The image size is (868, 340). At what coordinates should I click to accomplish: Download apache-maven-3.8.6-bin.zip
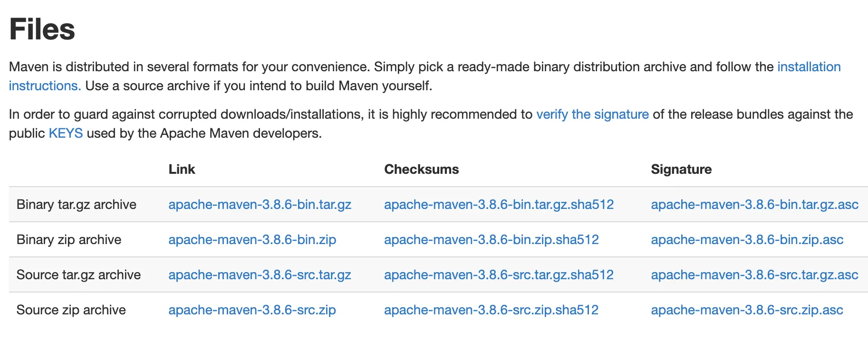pos(252,240)
